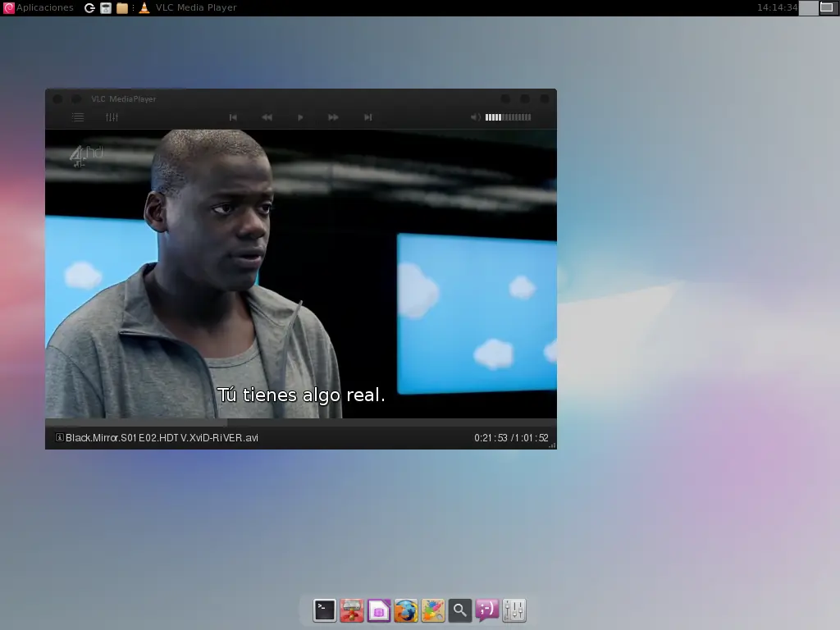Mute the audio via the speaker icon
Screen dimensions: 840x630
[x=475, y=117]
